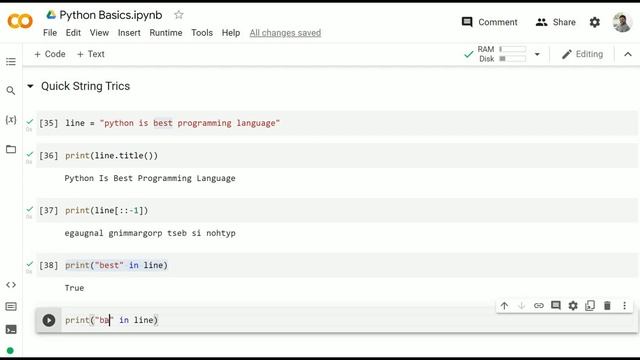Click the green connection status dot
Viewport: 640px width, 360px height.
pyautogui.click(x=10, y=350)
